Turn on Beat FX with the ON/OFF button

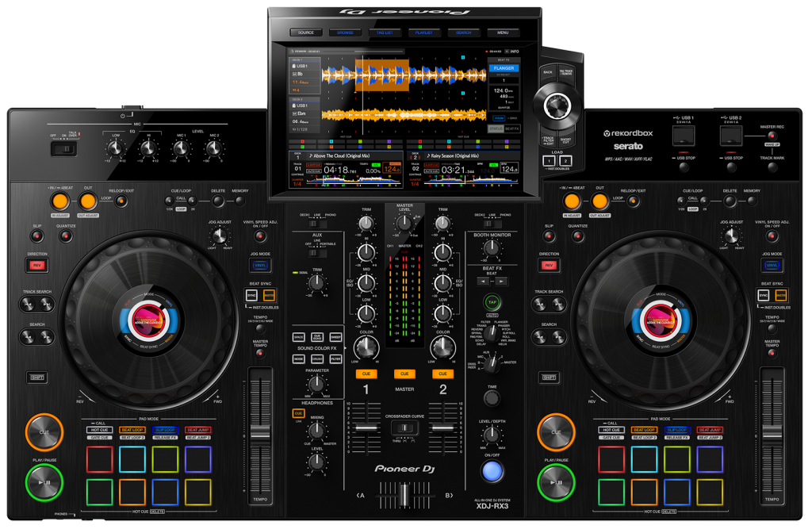492,471
